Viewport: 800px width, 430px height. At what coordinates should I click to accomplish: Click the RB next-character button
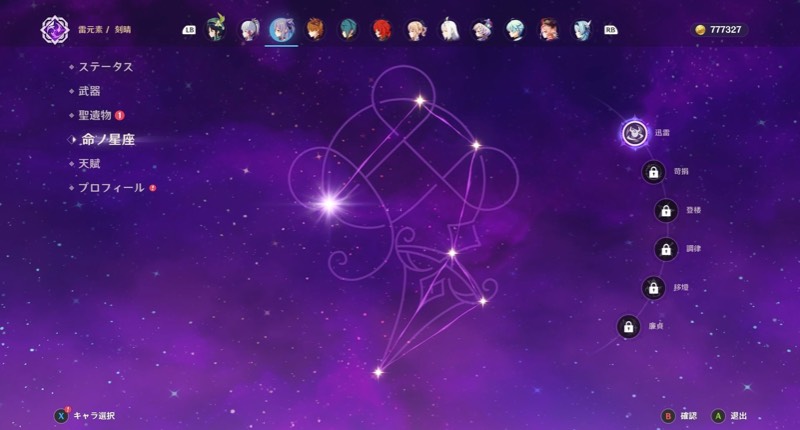click(x=610, y=30)
